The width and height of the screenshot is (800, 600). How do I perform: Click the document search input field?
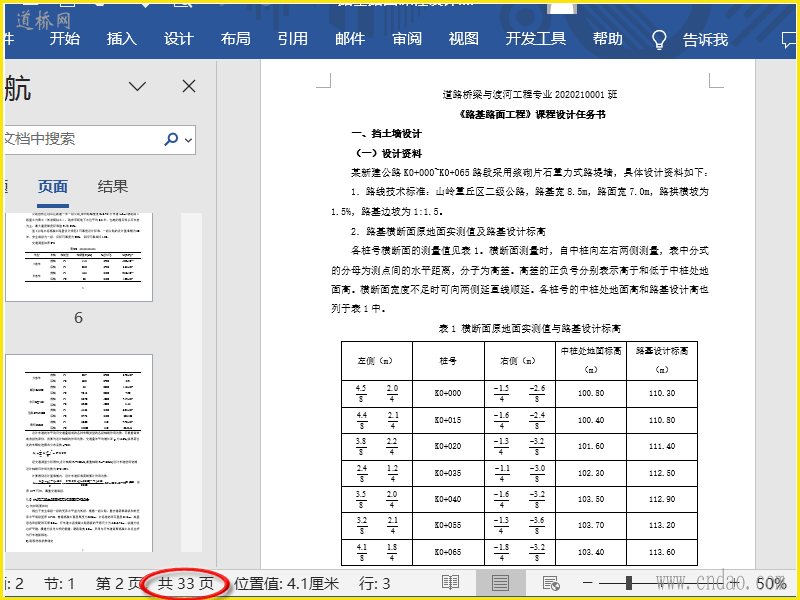coord(82,139)
